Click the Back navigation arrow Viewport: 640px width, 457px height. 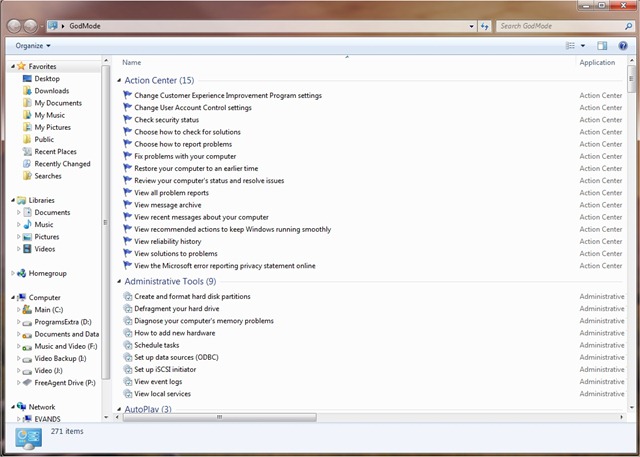click(13, 24)
